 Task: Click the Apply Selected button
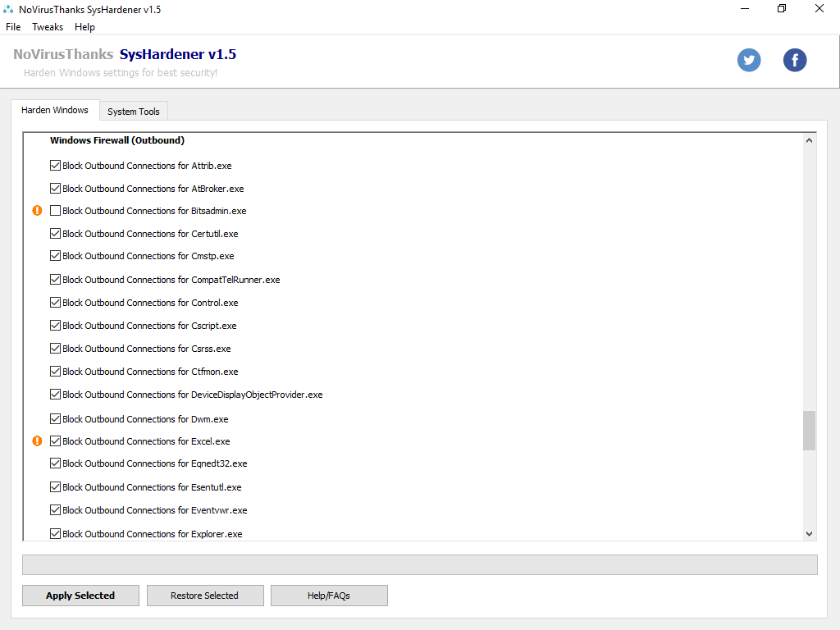click(80, 596)
